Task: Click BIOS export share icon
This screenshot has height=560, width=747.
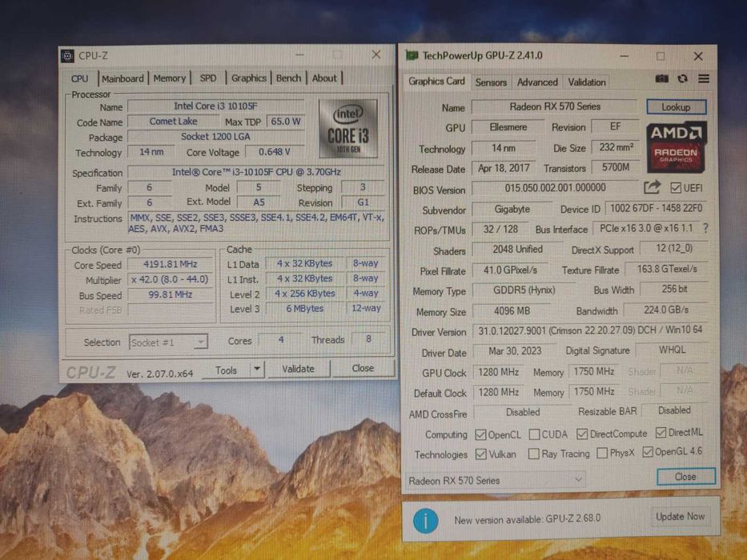Action: [x=652, y=187]
